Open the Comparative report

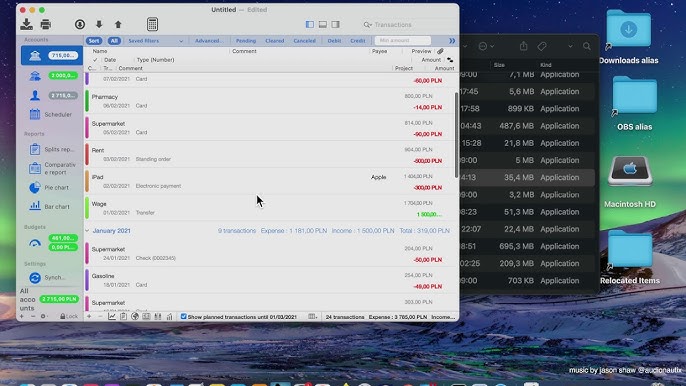click(x=52, y=168)
